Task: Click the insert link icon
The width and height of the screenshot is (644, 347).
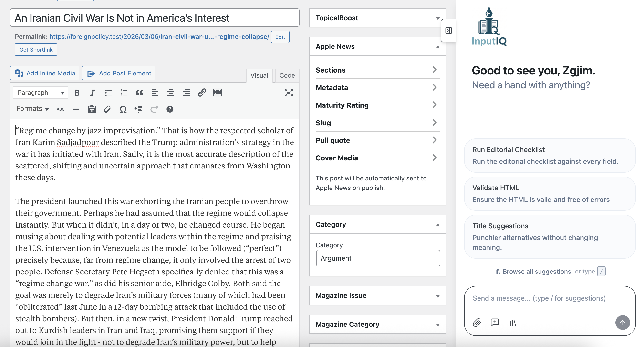Action: click(202, 93)
